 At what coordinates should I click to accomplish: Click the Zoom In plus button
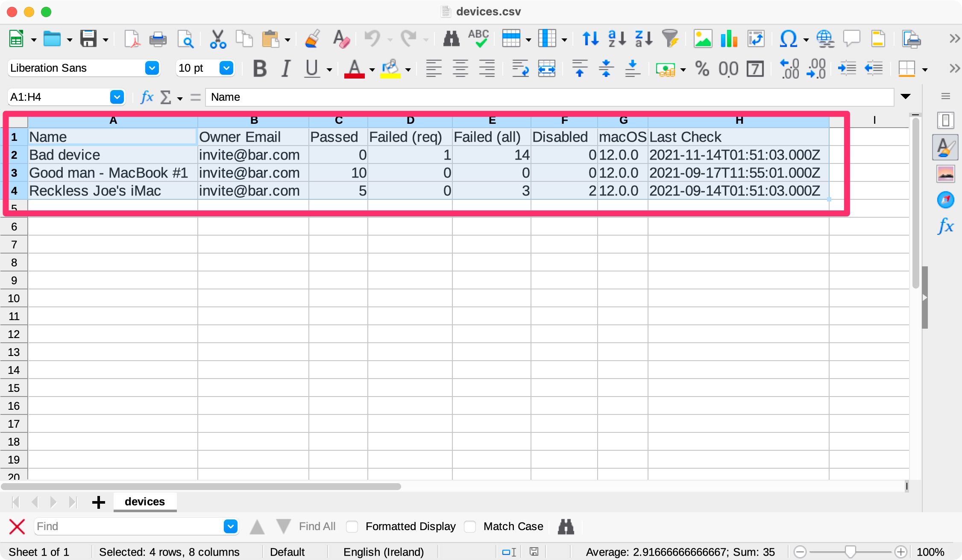point(901,552)
